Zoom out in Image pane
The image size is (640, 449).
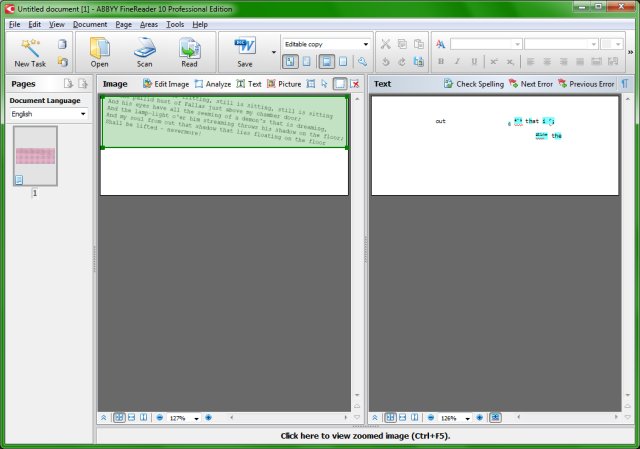coord(160,418)
